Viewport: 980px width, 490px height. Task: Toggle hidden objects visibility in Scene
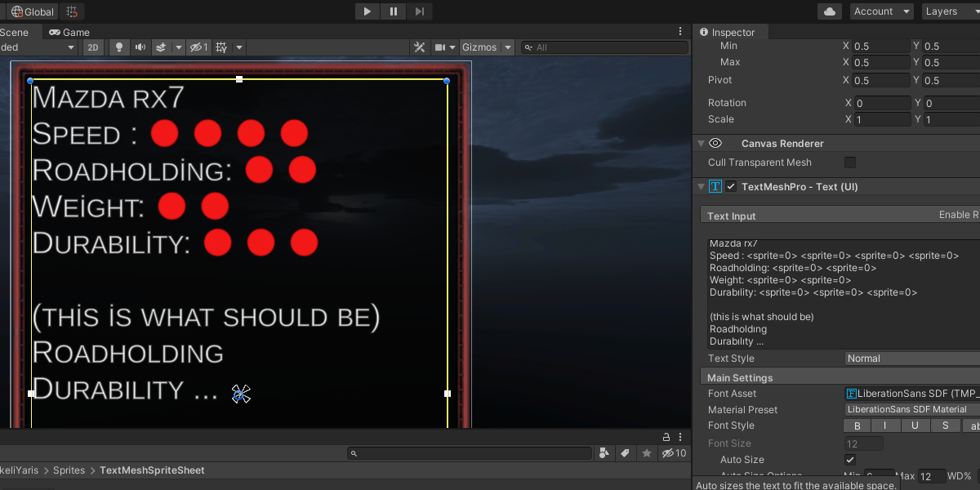point(198,47)
